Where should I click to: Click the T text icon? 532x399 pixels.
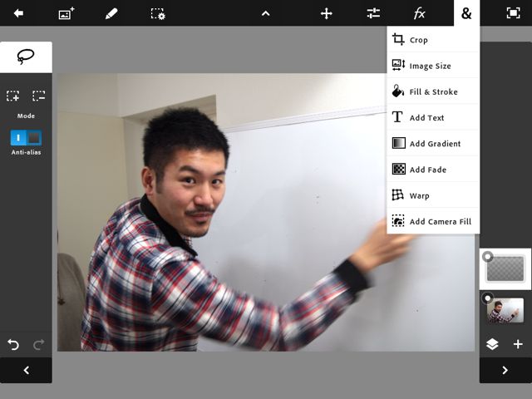397,117
